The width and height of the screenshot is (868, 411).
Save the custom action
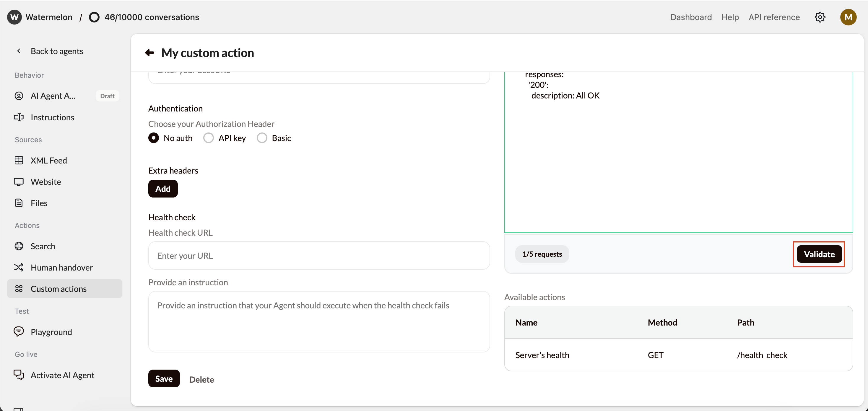[x=164, y=379]
